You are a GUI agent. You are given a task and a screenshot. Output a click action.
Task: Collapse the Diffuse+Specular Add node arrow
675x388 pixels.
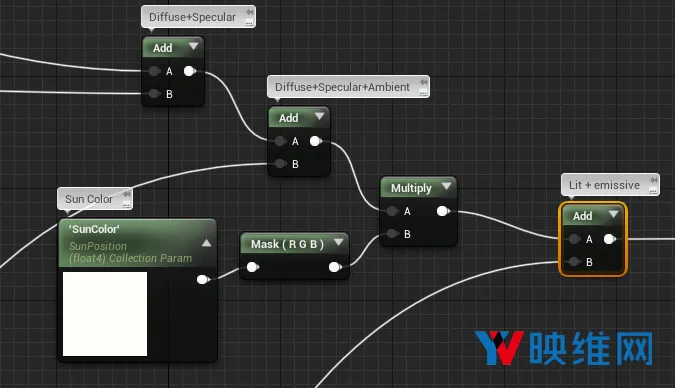pyautogui.click(x=193, y=46)
